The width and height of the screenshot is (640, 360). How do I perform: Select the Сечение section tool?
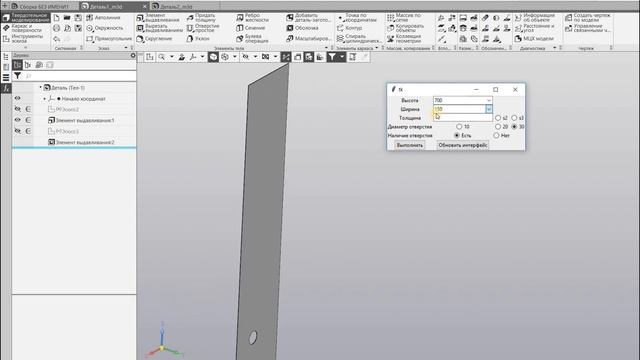(250, 28)
